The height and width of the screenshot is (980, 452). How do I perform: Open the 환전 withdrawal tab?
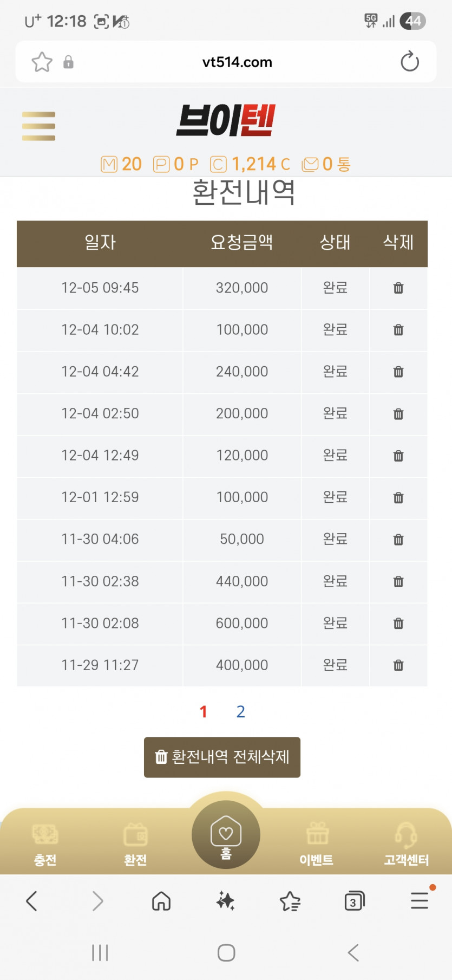135,844
